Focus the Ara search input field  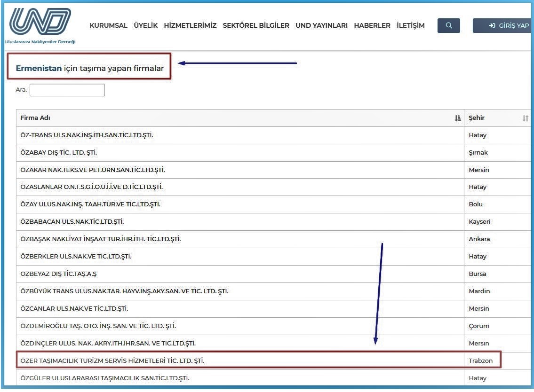pos(67,90)
